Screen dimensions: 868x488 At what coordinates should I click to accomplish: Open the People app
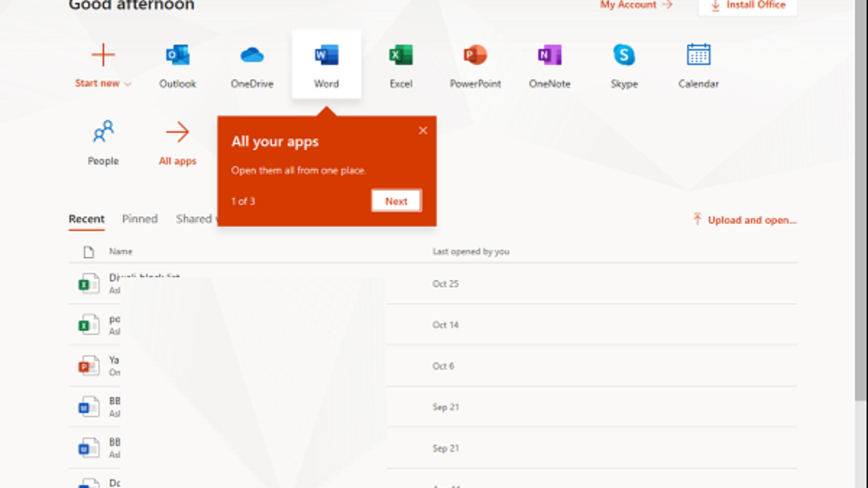point(103,143)
